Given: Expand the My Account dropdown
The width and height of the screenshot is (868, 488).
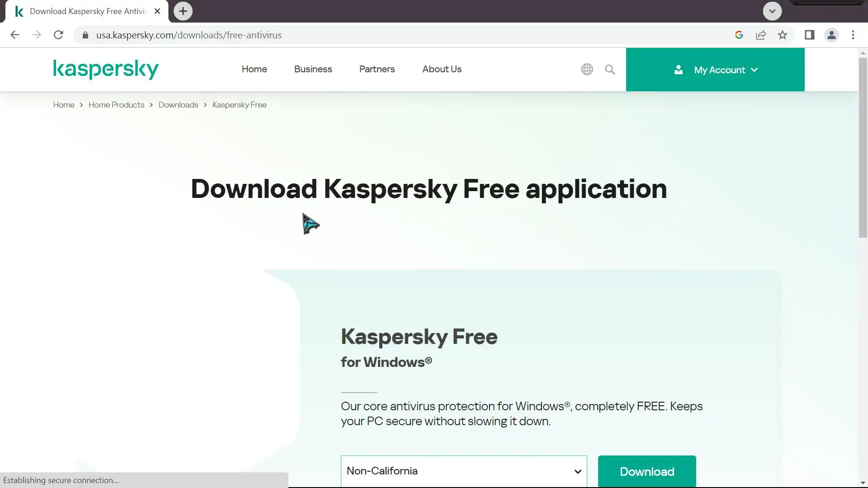Looking at the screenshot, I should click(715, 70).
